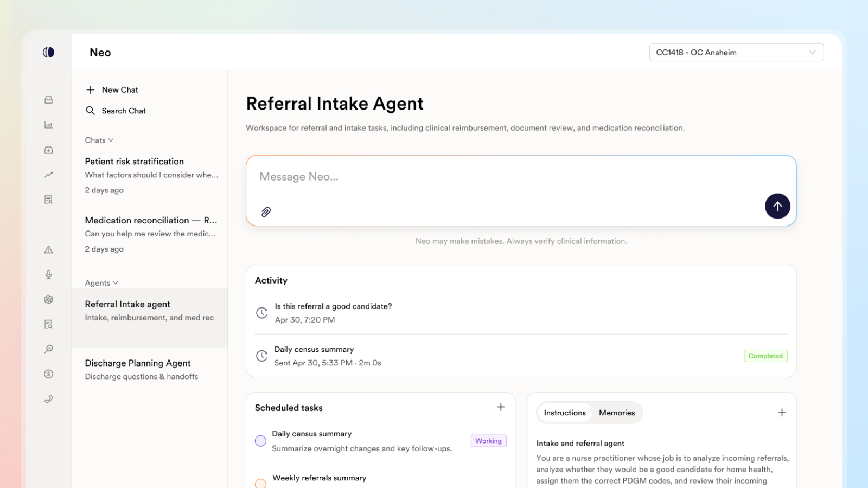
Task: Open the inbox icon in sidebar
Action: coord(49,100)
